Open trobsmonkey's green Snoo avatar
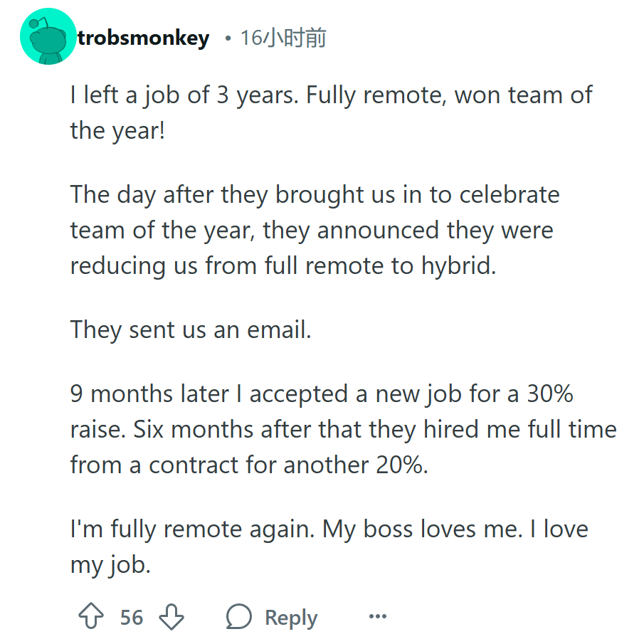 [48, 36]
